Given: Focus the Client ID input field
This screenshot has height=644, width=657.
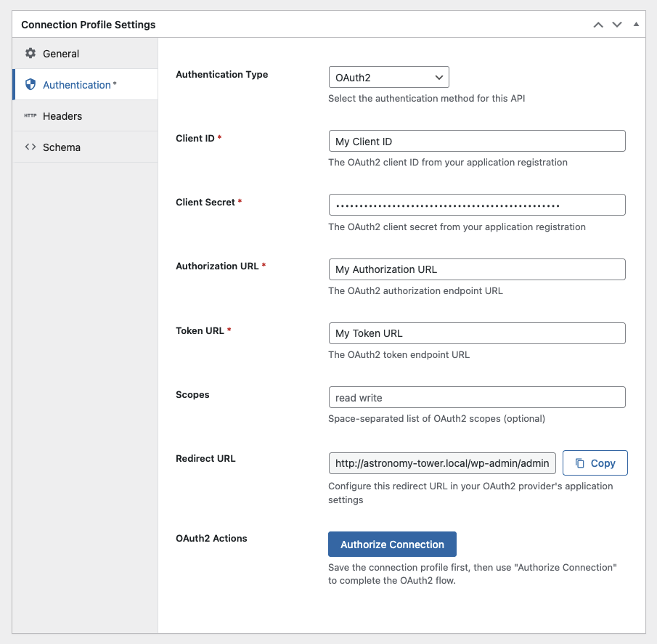Looking at the screenshot, I should pos(477,141).
